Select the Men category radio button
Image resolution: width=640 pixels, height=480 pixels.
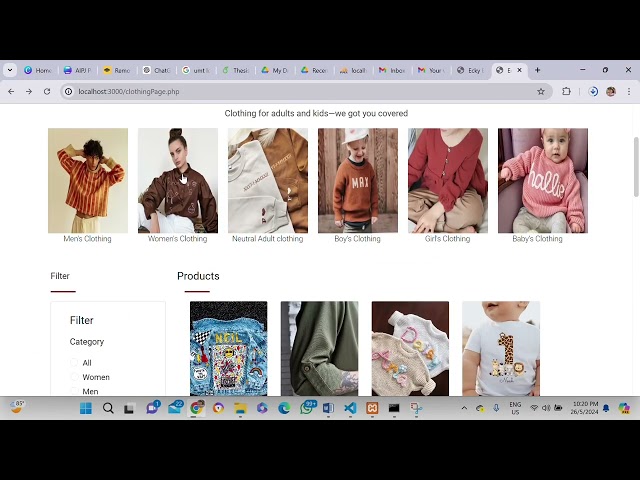click(74, 391)
